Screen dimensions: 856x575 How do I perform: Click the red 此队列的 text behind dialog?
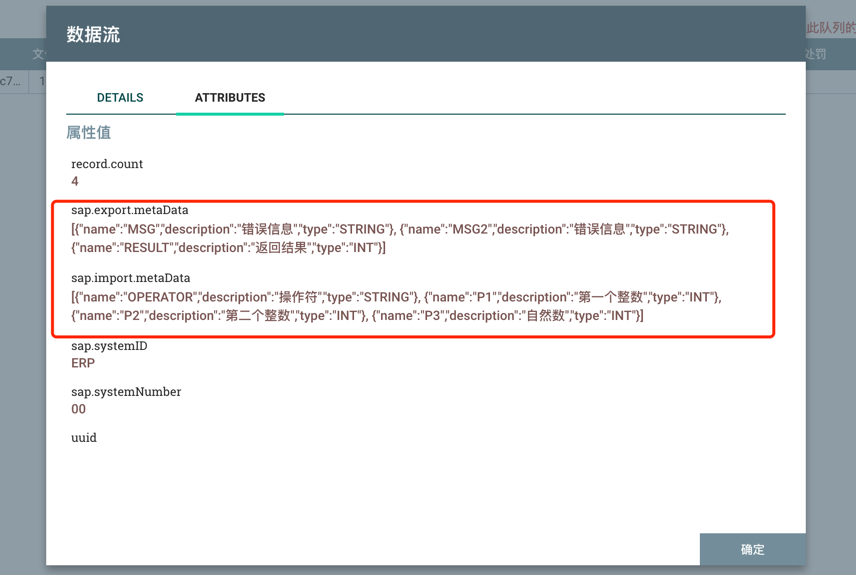tap(830, 28)
